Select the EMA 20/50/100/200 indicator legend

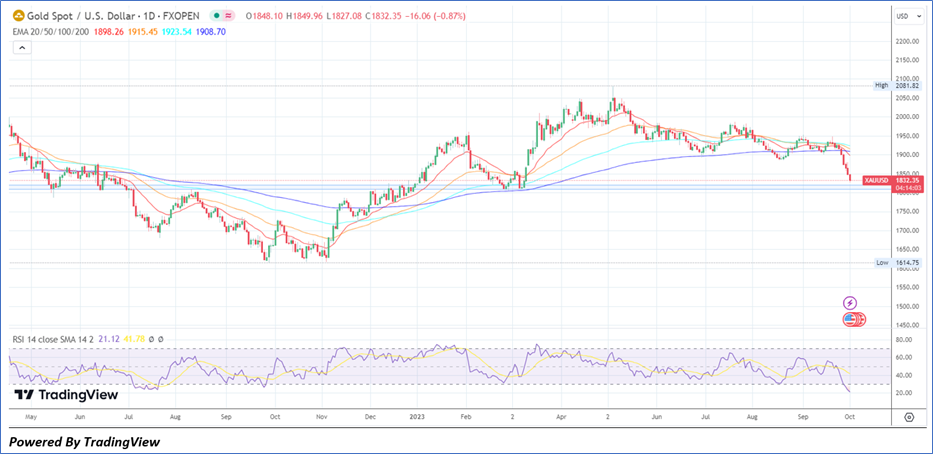(52, 32)
